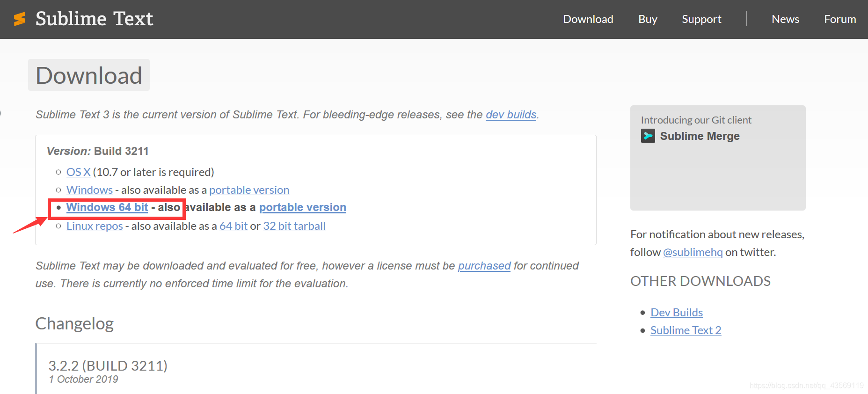Download the Windows 32-bit installer link
The height and width of the screenshot is (394, 868).
[x=89, y=190]
